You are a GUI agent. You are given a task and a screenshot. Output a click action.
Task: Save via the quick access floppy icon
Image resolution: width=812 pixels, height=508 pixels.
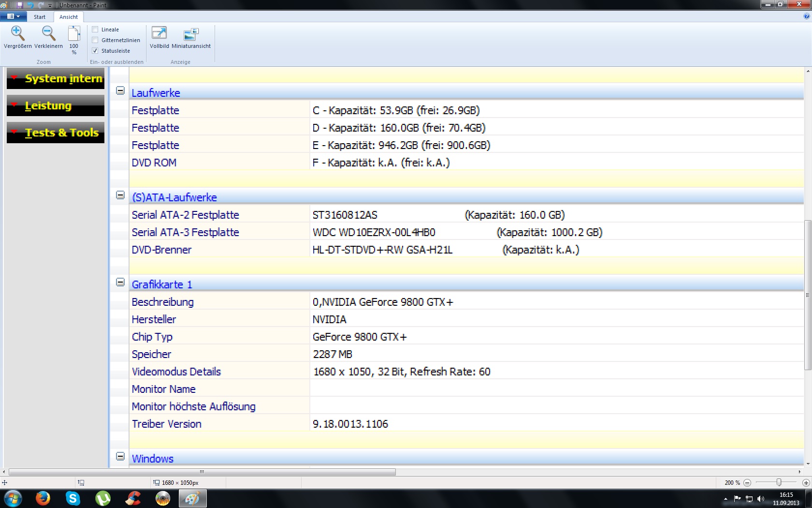coord(20,5)
